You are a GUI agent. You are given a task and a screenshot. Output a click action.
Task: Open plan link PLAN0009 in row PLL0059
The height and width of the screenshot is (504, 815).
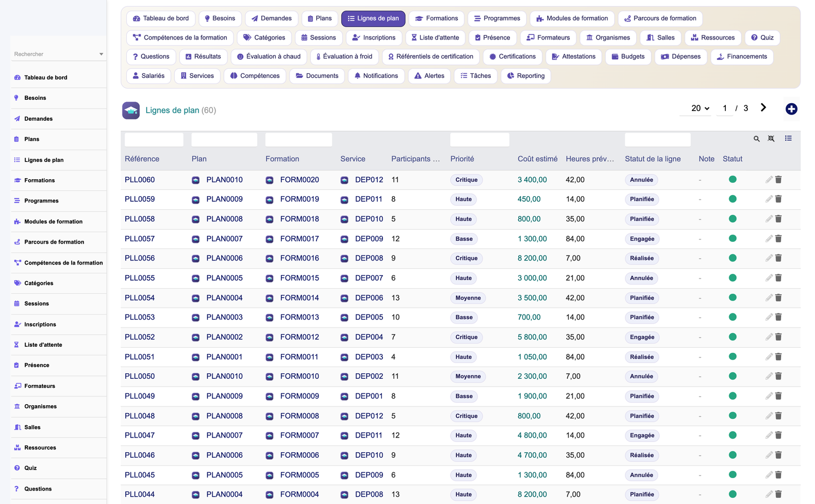tap(224, 199)
